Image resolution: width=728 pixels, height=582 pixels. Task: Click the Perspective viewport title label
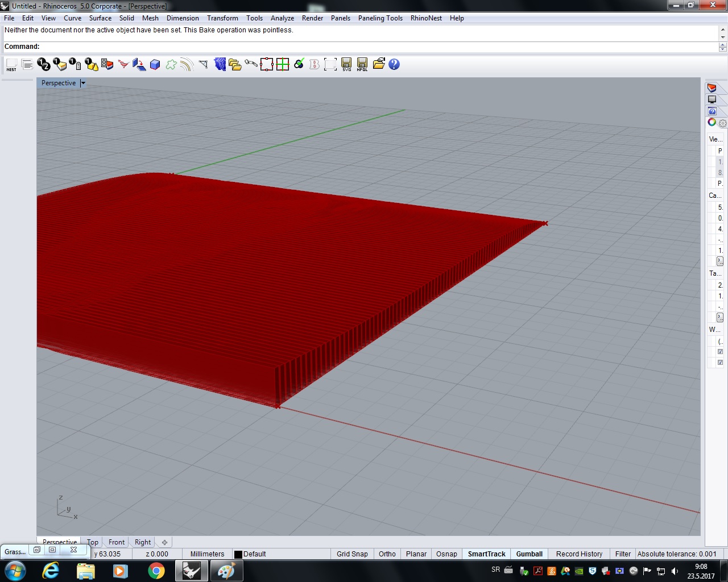tap(59, 83)
